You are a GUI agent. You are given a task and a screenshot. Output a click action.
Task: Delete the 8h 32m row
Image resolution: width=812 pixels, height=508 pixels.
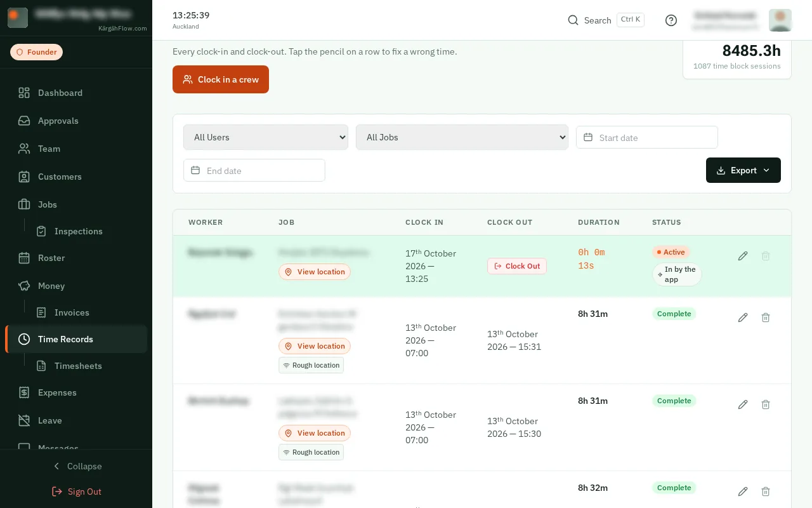pyautogui.click(x=766, y=491)
